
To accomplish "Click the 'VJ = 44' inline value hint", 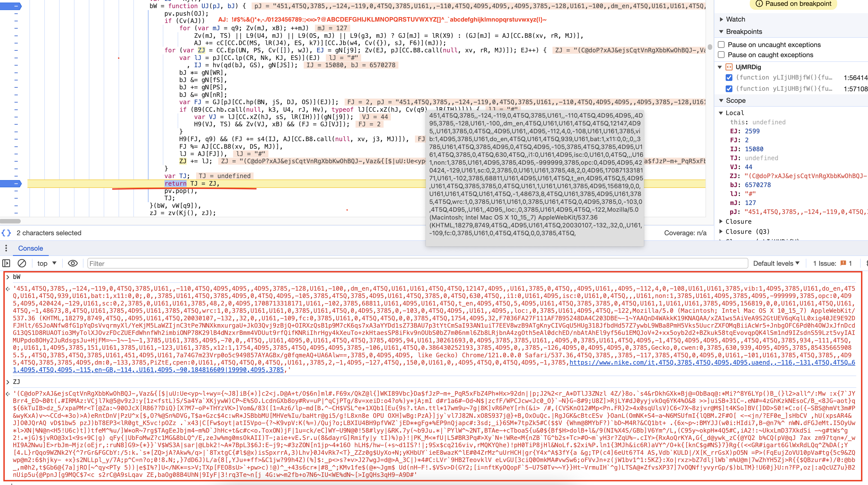I will point(375,117).
